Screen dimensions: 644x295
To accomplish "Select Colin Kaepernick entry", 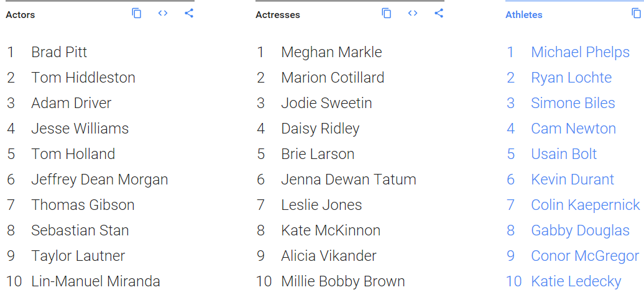I will (585, 205).
